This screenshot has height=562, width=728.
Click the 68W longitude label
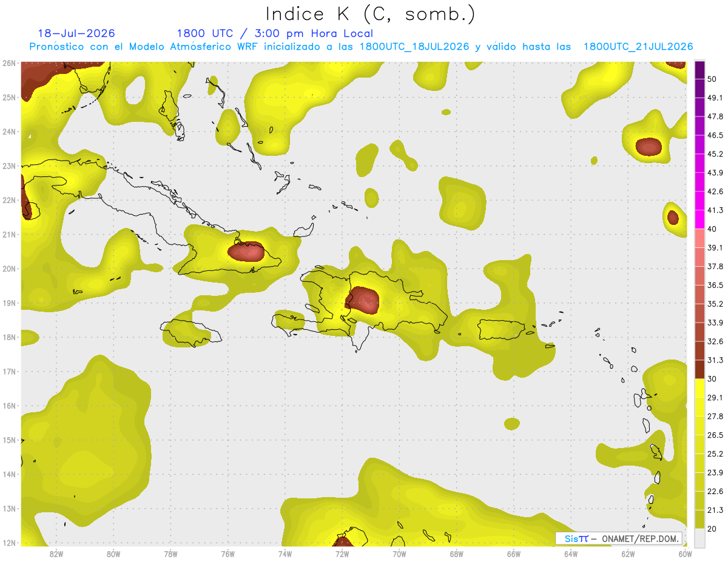point(456,554)
